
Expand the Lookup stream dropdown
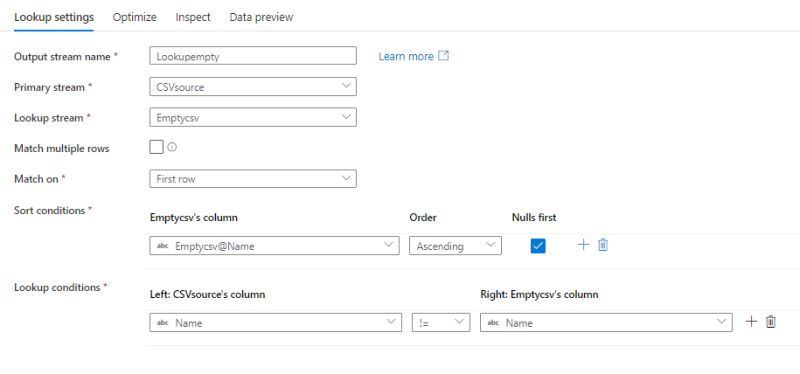(253, 117)
